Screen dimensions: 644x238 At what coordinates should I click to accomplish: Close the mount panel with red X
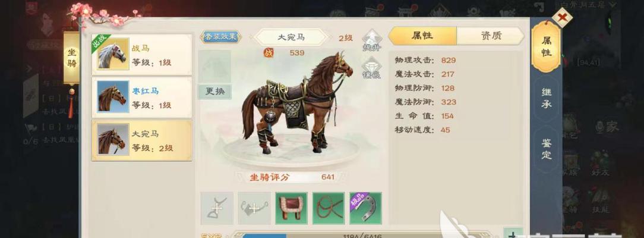tap(562, 18)
